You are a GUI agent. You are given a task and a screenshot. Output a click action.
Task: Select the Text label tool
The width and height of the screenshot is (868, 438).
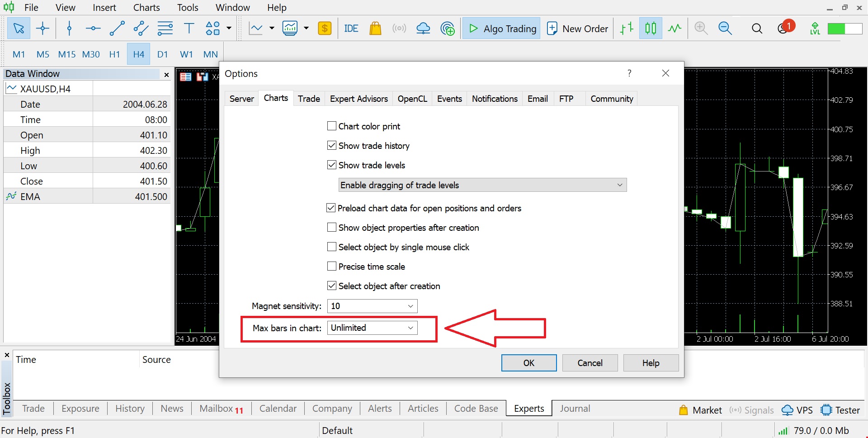189,28
